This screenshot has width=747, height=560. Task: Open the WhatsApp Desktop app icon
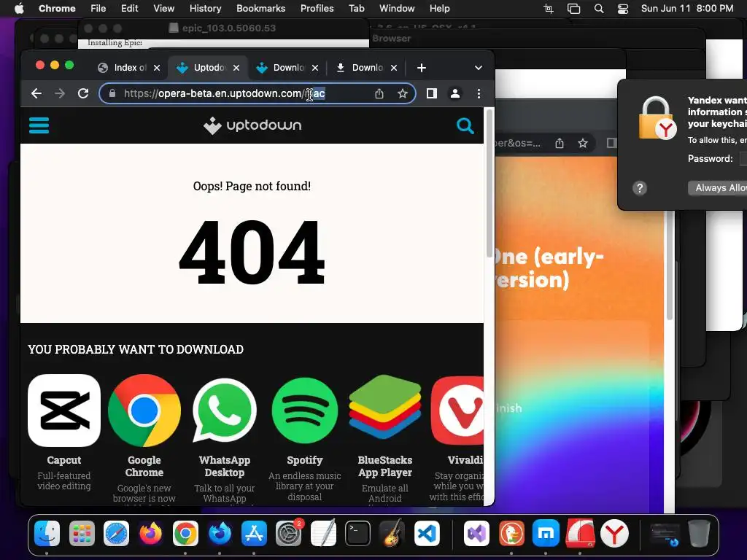click(x=225, y=411)
